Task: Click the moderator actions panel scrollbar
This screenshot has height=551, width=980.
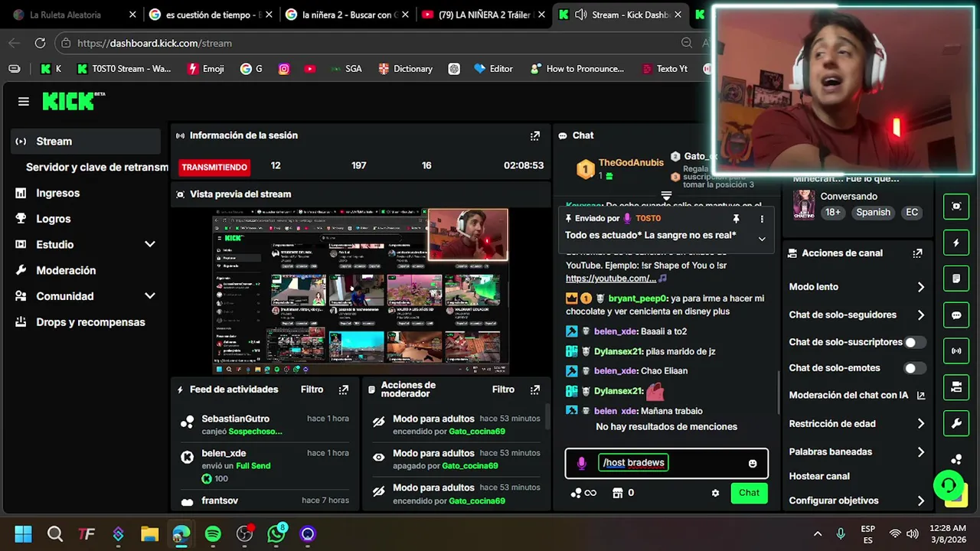Action: click(x=548, y=417)
